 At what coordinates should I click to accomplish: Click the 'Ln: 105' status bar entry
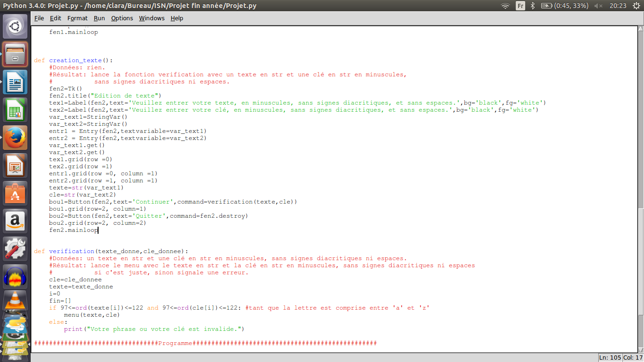(x=610, y=357)
